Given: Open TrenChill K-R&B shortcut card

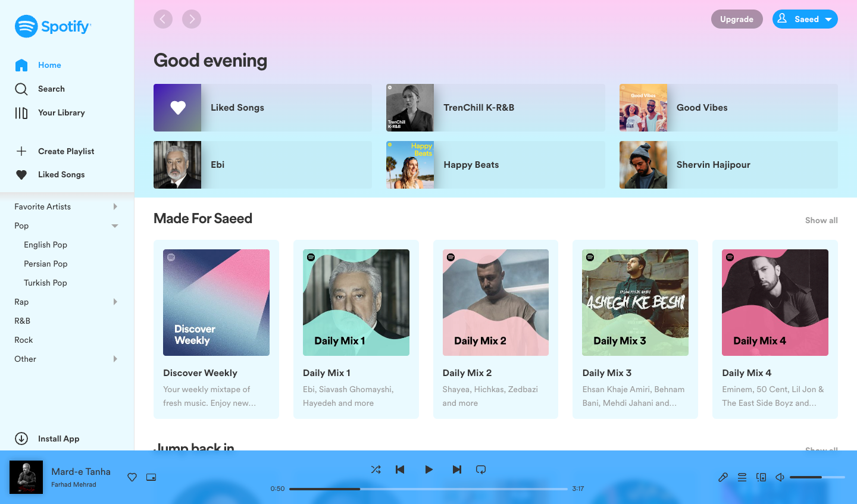Looking at the screenshot, I should (x=496, y=108).
